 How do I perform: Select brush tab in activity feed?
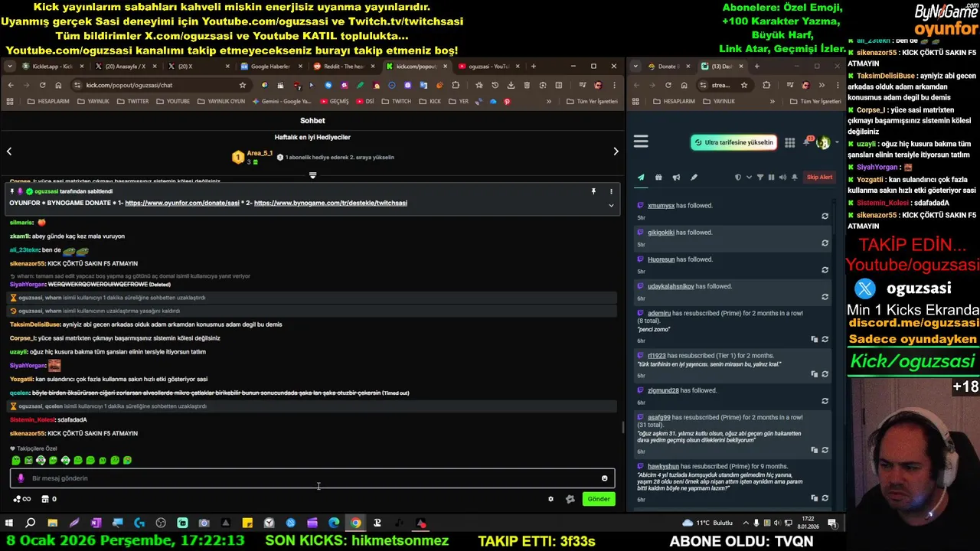(694, 178)
